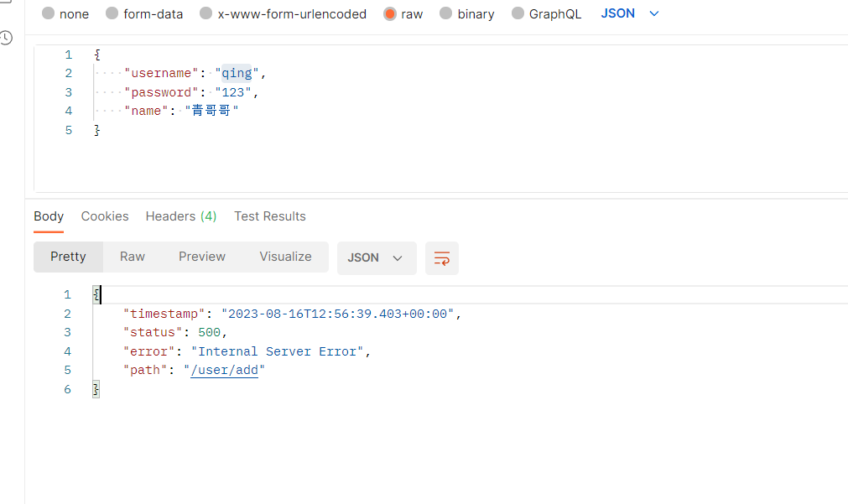Viewport: 848px width, 504px height.
Task: Select the binary body type
Action: tap(466, 14)
